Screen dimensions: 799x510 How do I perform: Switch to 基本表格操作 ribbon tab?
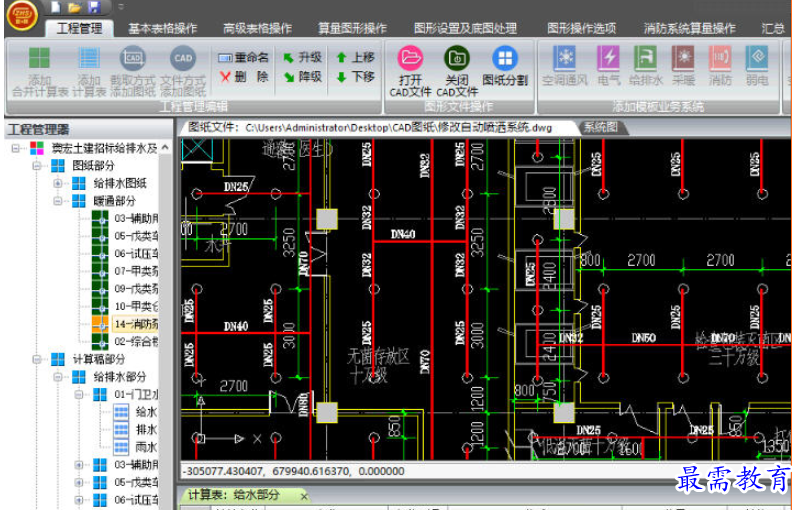163,29
